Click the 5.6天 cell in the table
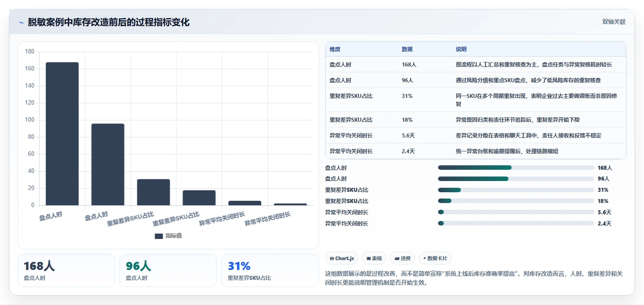The image size is (644, 305). coord(408,136)
